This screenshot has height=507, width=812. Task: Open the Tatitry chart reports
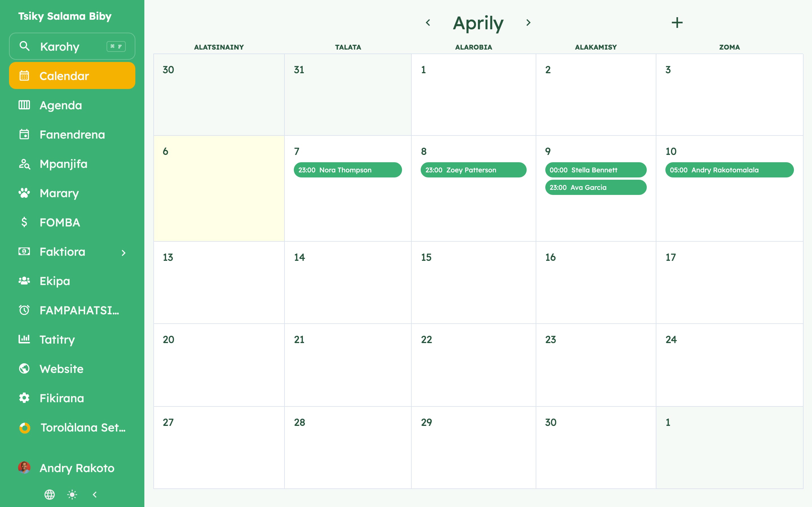[x=72, y=340]
